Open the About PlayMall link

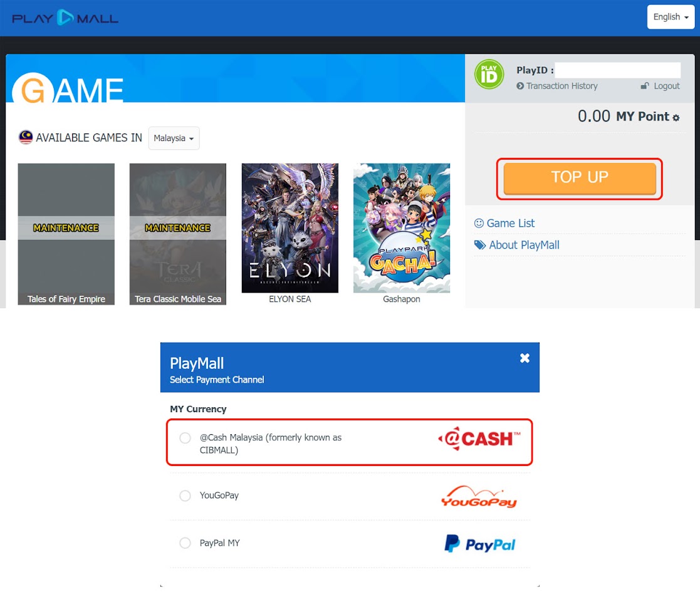(524, 245)
